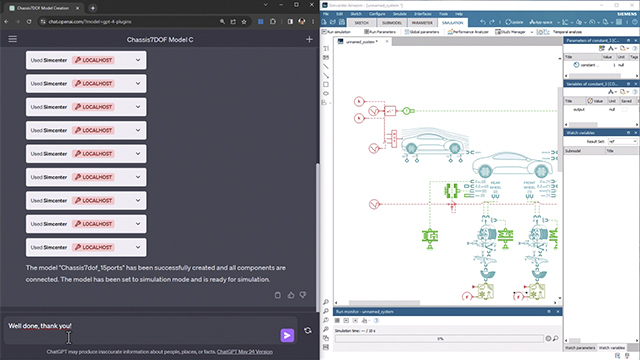Image resolution: width=640 pixels, height=360 pixels.
Task: Go back in Chrome browser
Action: 7,22
